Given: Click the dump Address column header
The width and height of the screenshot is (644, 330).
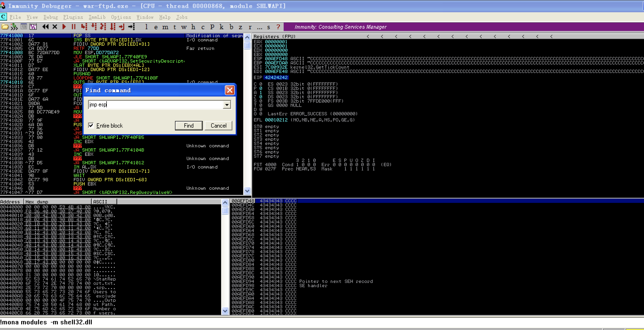Looking at the screenshot, I should (x=12, y=202).
